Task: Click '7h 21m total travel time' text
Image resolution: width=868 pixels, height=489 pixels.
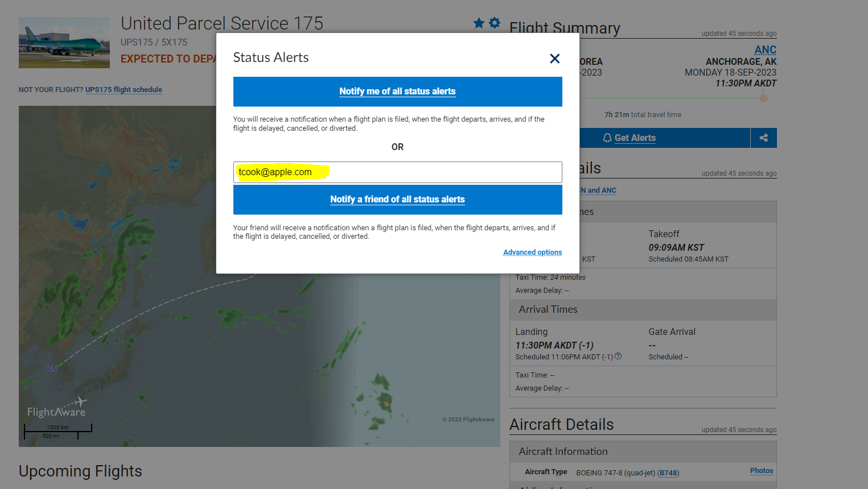Action: tap(643, 115)
